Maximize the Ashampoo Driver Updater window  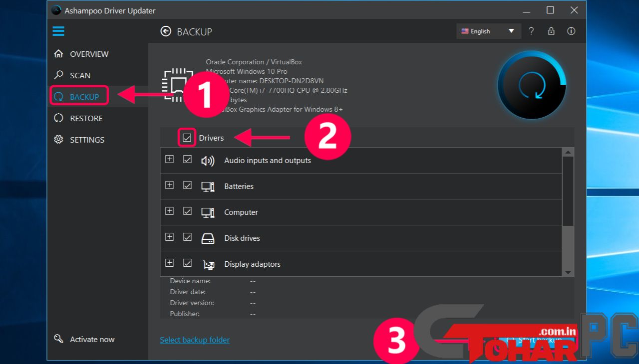tap(550, 10)
